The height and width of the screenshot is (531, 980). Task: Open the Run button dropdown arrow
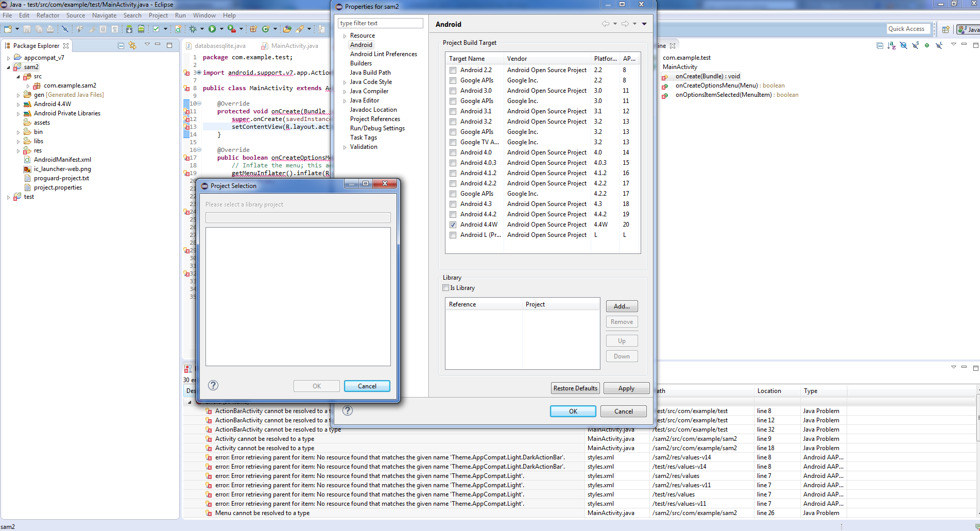coord(221,29)
